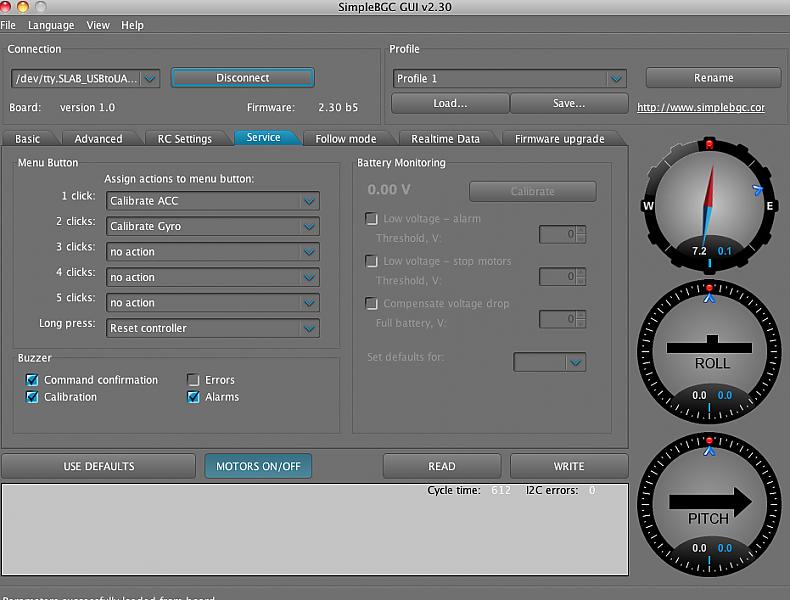Enable the Errors buzzer checkbox
This screenshot has width=790, height=600.
193,380
